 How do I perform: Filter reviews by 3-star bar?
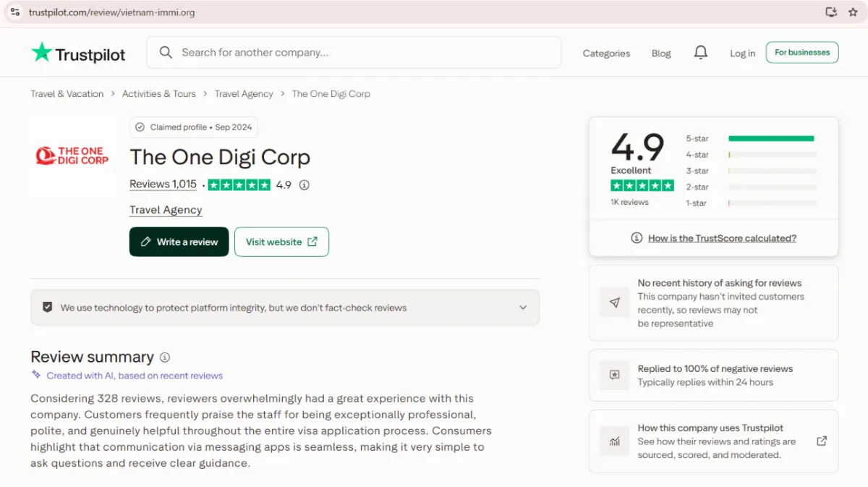[x=751, y=171]
